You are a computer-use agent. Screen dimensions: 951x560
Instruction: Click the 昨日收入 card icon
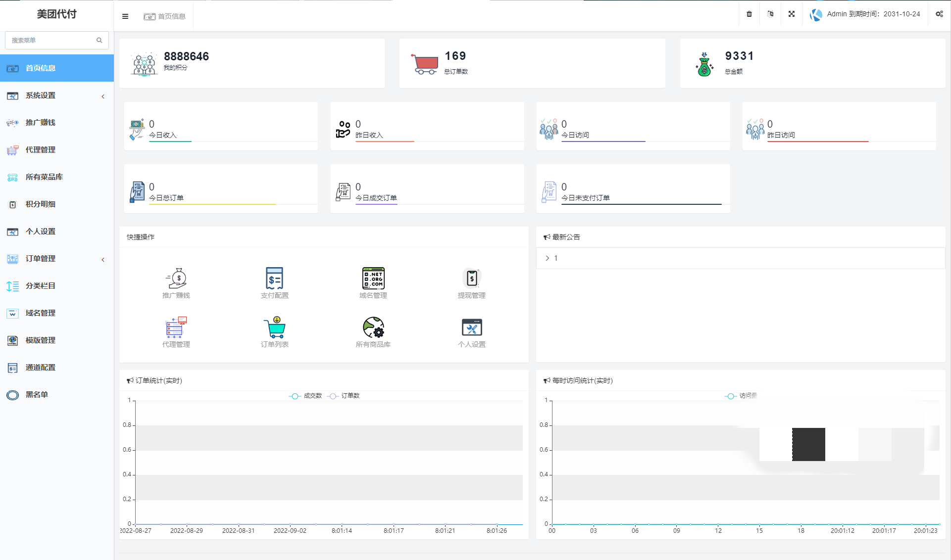coord(343,130)
